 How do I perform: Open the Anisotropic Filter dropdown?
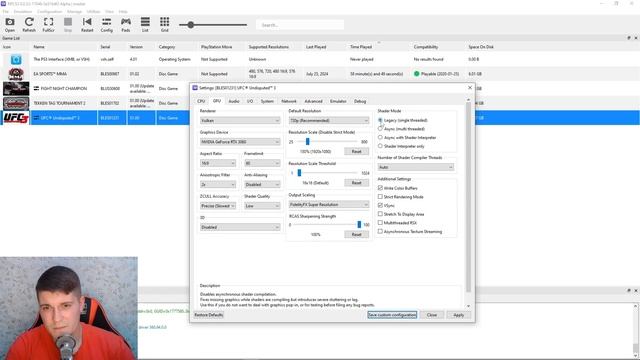(218, 184)
